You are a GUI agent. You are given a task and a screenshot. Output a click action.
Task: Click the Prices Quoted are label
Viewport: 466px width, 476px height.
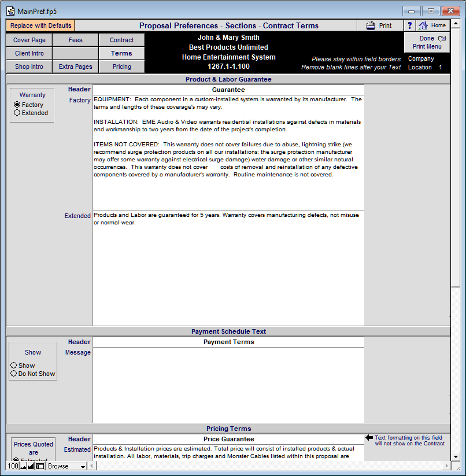(34, 448)
